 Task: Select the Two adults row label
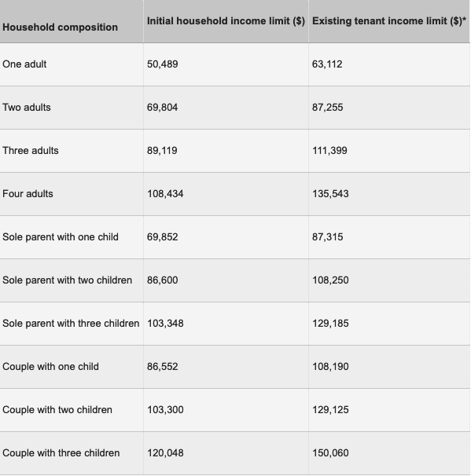[27, 107]
